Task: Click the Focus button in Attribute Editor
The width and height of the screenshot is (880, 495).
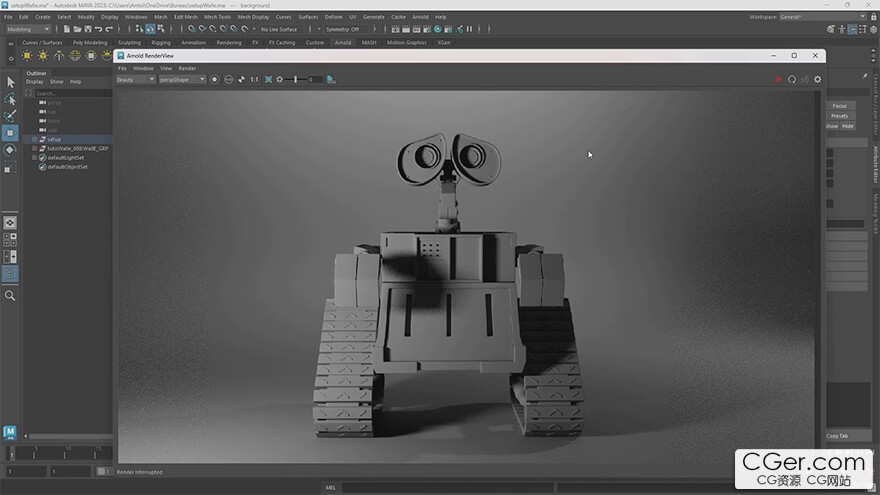Action: pyautogui.click(x=840, y=106)
